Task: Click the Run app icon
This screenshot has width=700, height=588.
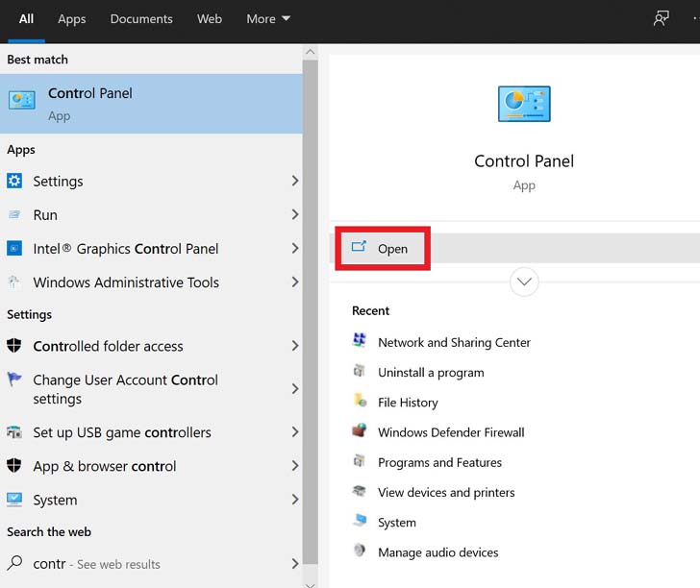Action: pos(14,214)
